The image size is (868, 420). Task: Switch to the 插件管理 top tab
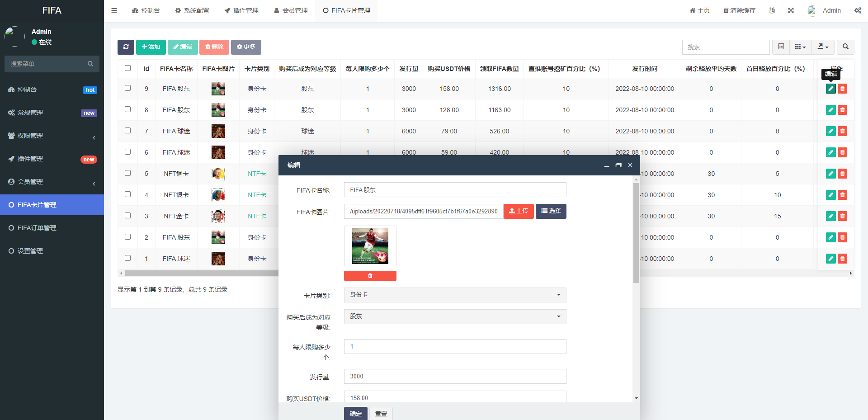pyautogui.click(x=241, y=10)
